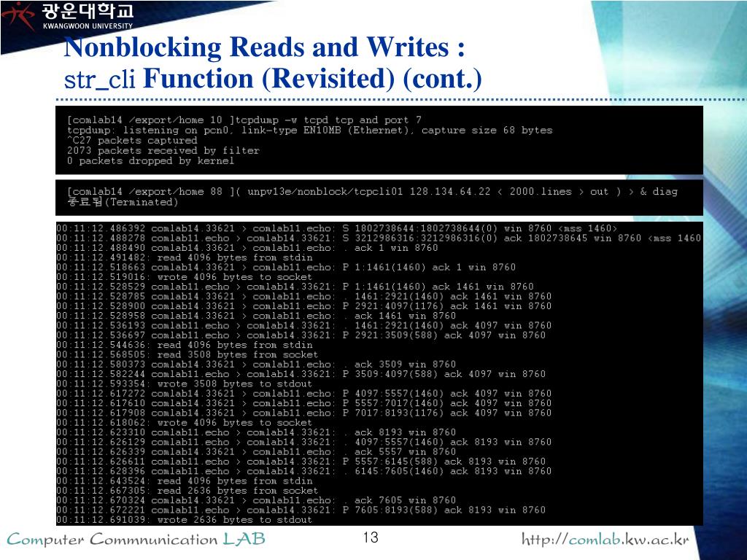The image size is (747, 560).
Task: Click the 'read 3508 bytes from socket' line
Action: (187, 355)
